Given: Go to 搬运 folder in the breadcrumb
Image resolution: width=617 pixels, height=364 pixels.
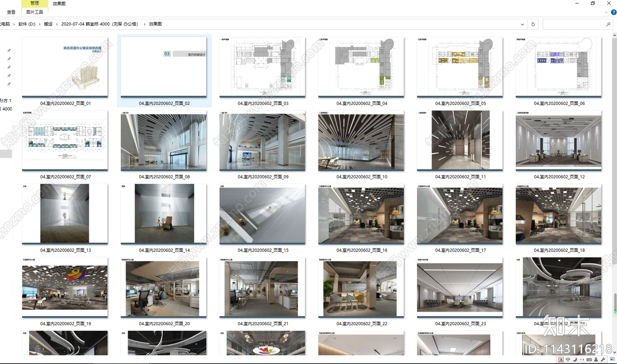Looking at the screenshot, I should click(48, 24).
